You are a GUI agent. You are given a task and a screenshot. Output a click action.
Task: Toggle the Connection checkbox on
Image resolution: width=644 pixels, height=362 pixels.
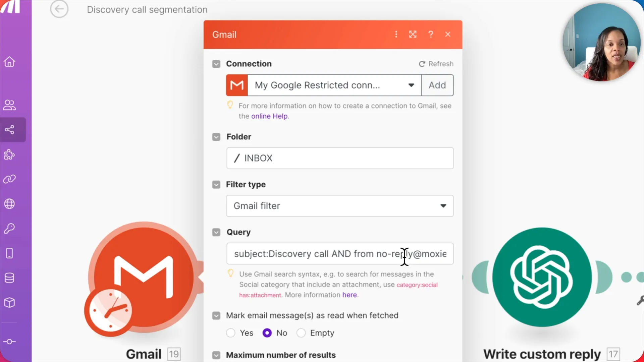click(x=216, y=64)
